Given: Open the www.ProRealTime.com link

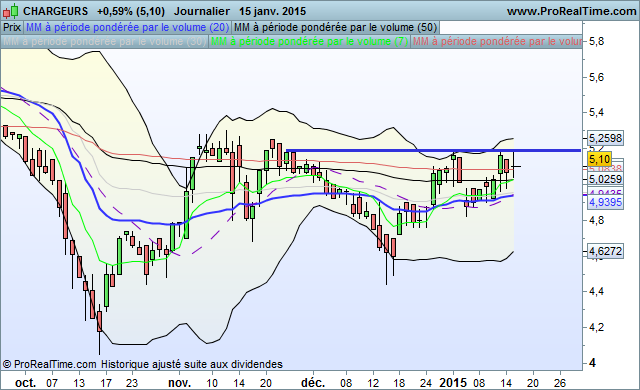Looking at the screenshot, I should pyautogui.click(x=571, y=11).
